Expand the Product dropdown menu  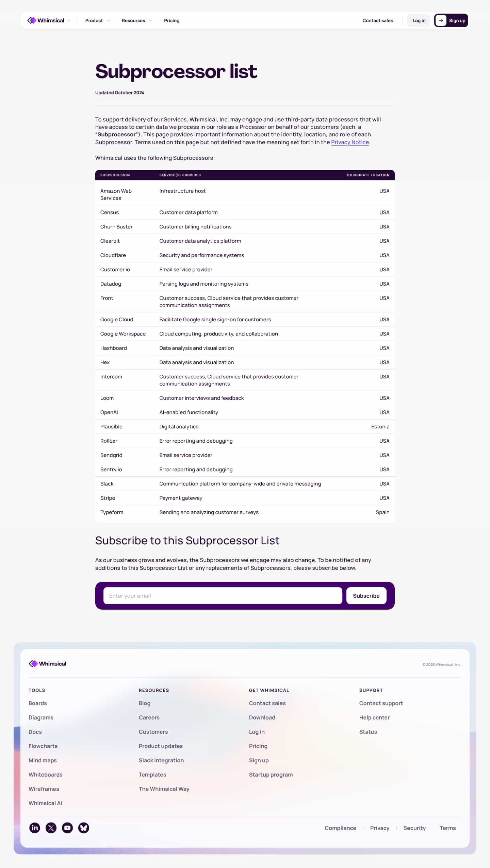(x=98, y=20)
